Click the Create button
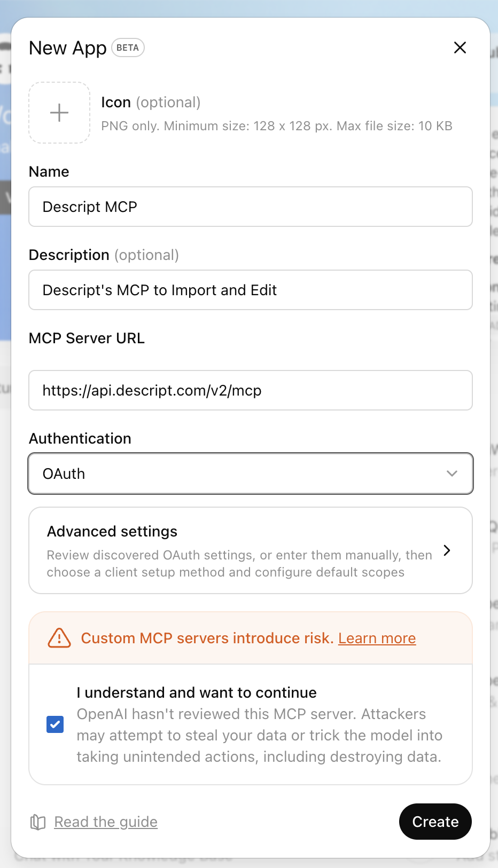Screen dimensions: 498x868 click(435, 822)
